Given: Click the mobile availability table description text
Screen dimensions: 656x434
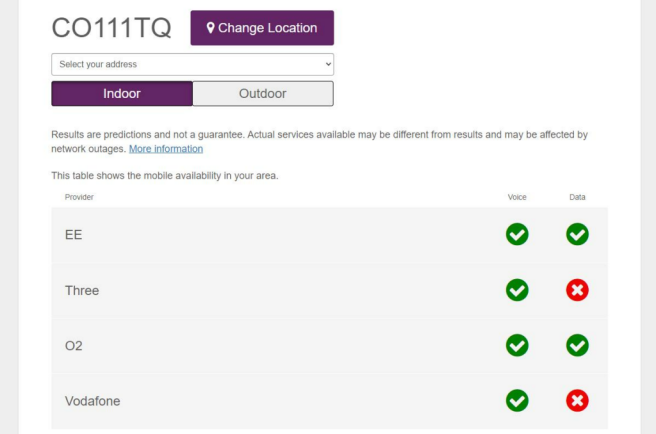Looking at the screenshot, I should click(165, 176).
